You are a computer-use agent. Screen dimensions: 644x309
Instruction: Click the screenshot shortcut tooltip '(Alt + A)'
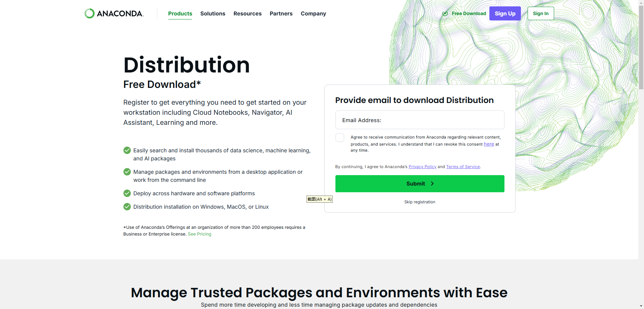(320, 199)
